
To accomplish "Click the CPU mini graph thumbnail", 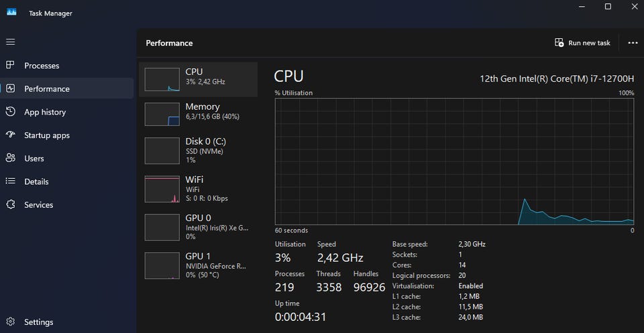I will pos(162,80).
